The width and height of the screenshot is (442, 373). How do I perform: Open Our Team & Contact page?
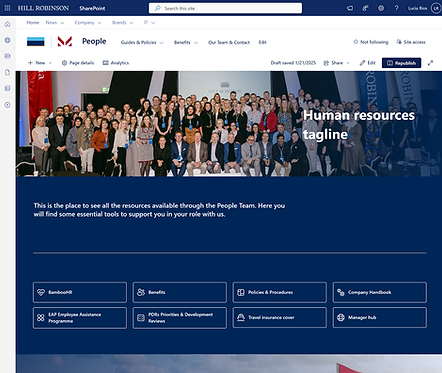tap(229, 42)
